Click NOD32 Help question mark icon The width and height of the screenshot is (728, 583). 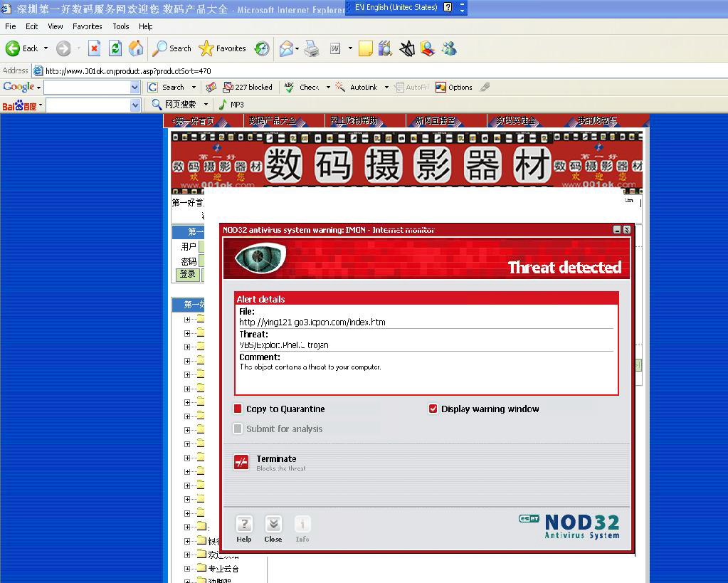pyautogui.click(x=244, y=525)
